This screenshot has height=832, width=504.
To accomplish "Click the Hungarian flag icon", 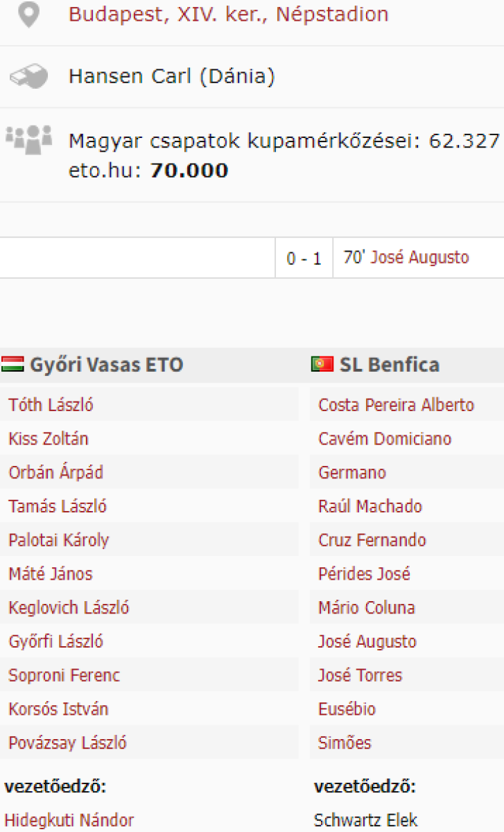I will coord(12,365).
